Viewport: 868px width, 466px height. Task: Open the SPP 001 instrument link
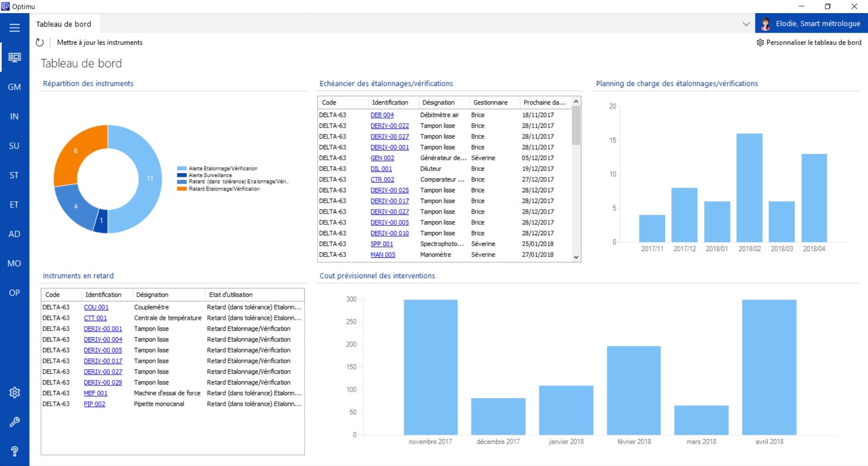(382, 244)
